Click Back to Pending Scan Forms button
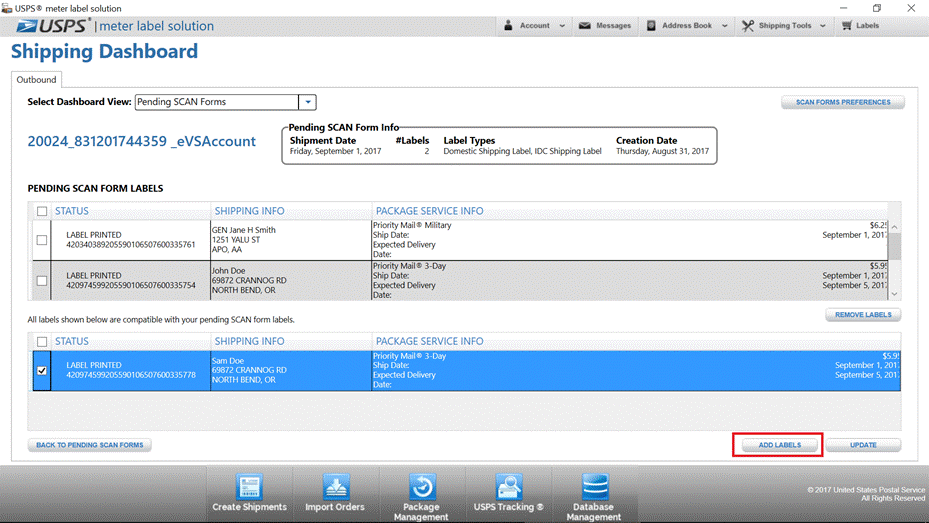 [89, 445]
